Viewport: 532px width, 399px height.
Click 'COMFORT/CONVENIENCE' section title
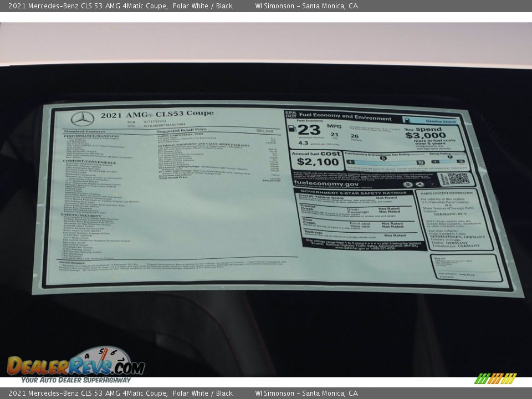[90, 162]
